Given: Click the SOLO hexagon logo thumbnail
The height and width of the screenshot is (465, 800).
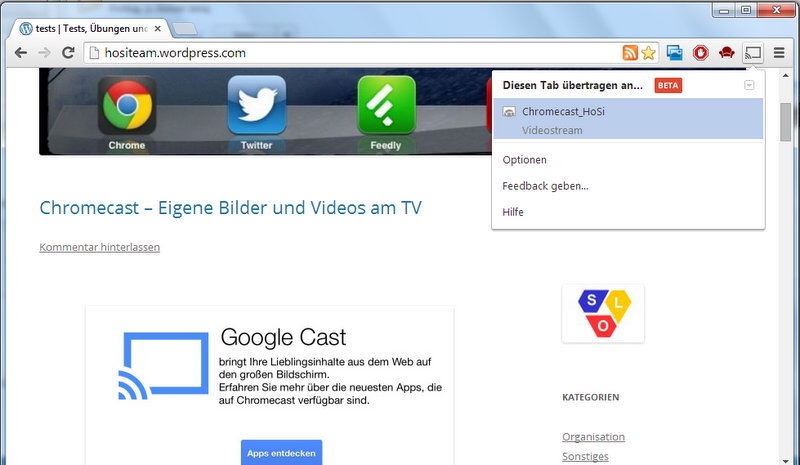Looking at the screenshot, I should coord(602,314).
